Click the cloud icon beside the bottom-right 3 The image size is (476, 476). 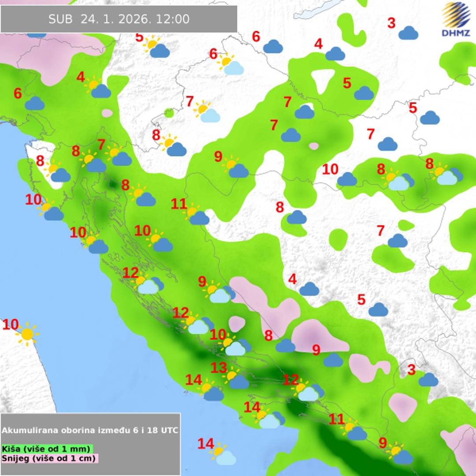click(x=428, y=379)
